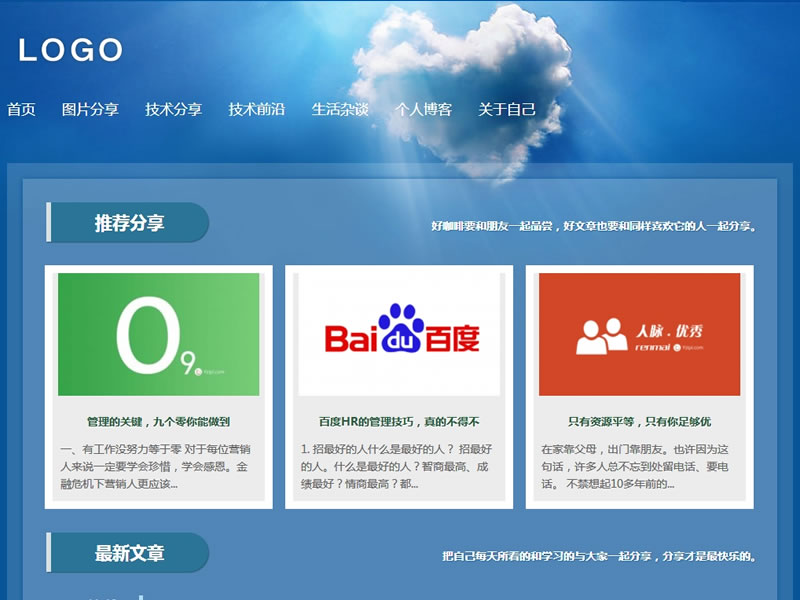The image size is (800, 600).
Task: Click the tagline 好咖啡要和朋友一起品尝
Action: click(x=593, y=226)
